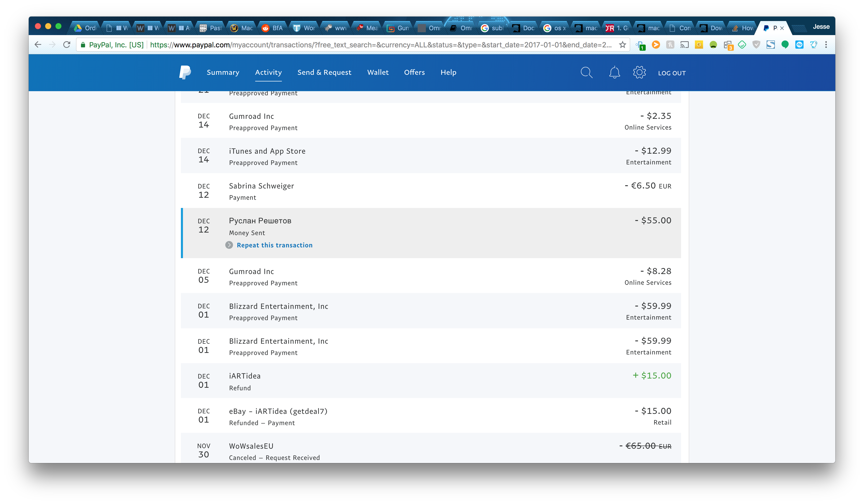Switch to the Google os x tab
Viewport: 864px width, 504px height.
pyautogui.click(x=554, y=28)
